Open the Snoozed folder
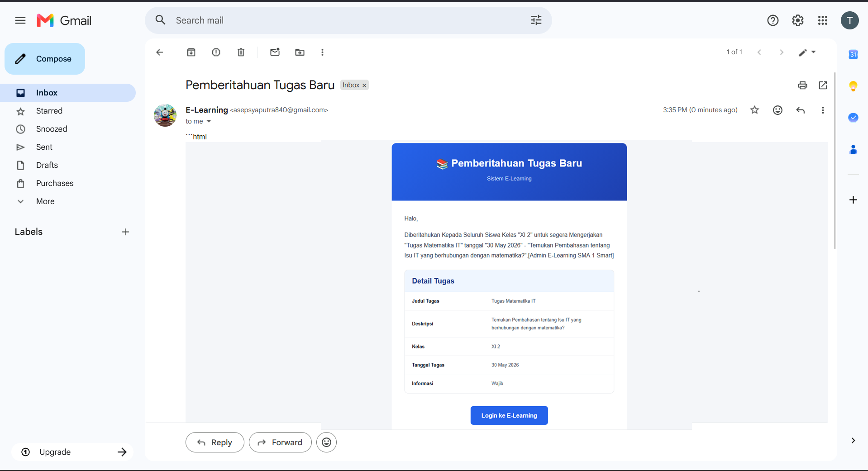The width and height of the screenshot is (868, 471). point(68,129)
